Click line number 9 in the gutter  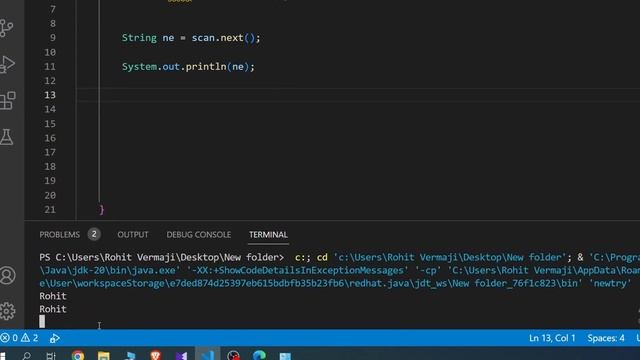53,38
